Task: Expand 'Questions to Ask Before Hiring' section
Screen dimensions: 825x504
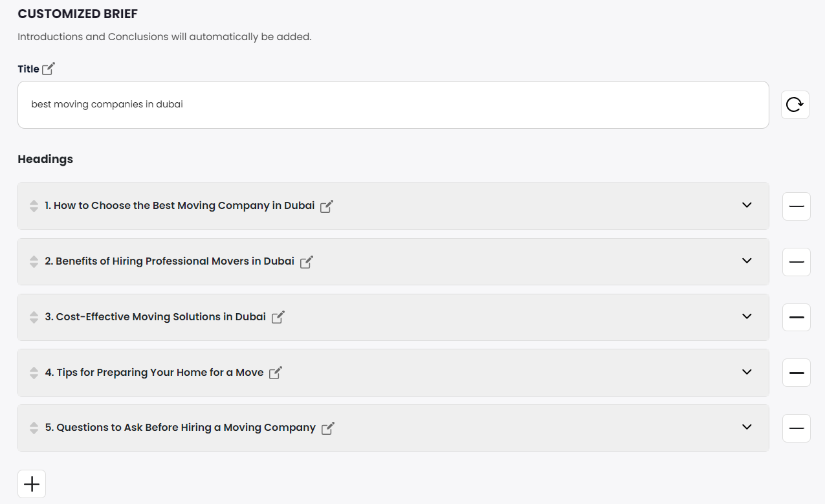Action: [747, 427]
